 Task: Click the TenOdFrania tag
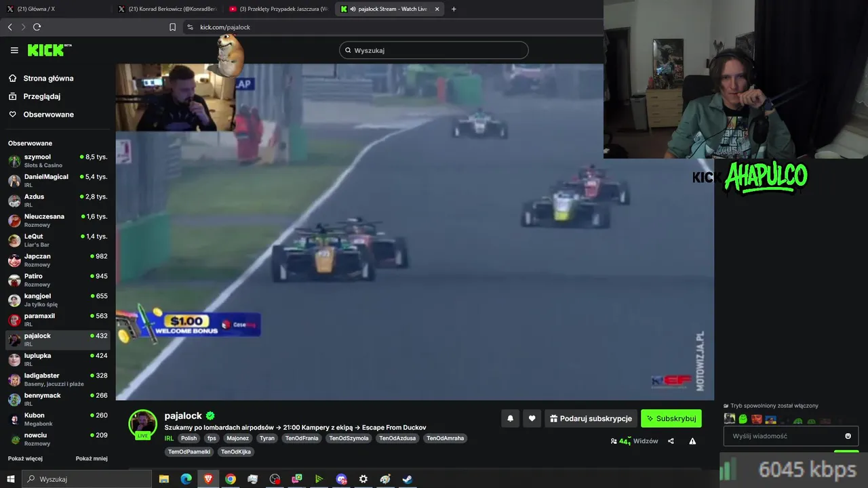[302, 439]
